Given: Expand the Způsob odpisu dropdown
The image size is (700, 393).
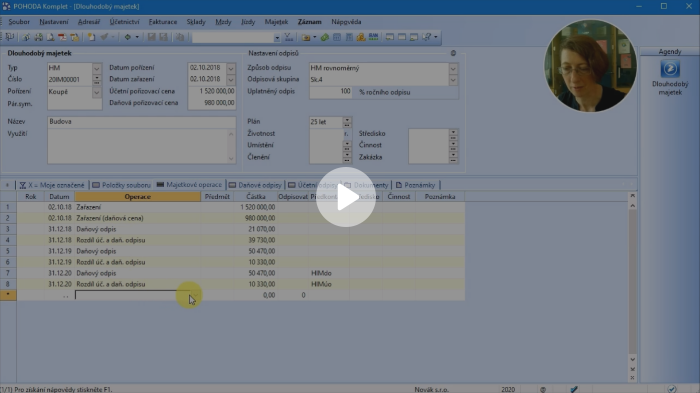Looking at the screenshot, I should coord(453,68).
